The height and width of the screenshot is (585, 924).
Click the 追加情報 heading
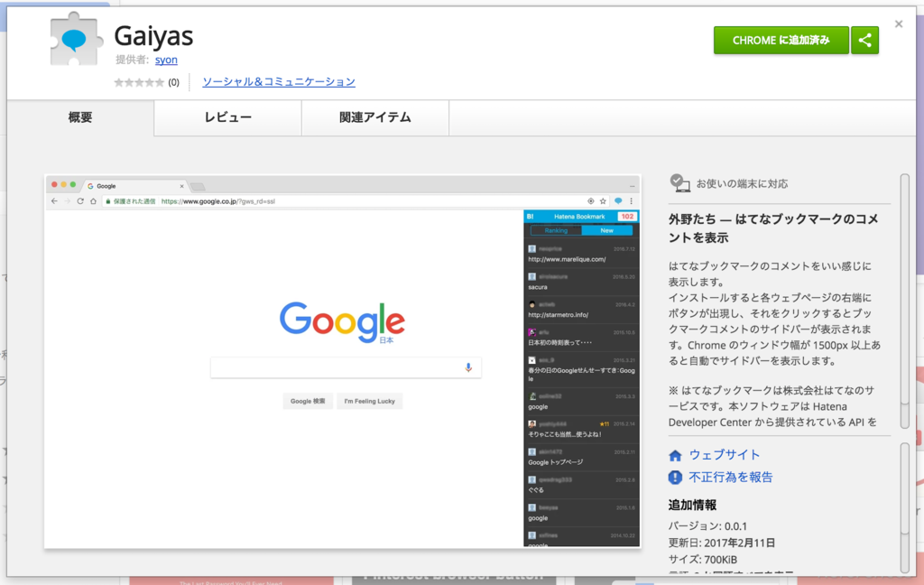tap(692, 505)
